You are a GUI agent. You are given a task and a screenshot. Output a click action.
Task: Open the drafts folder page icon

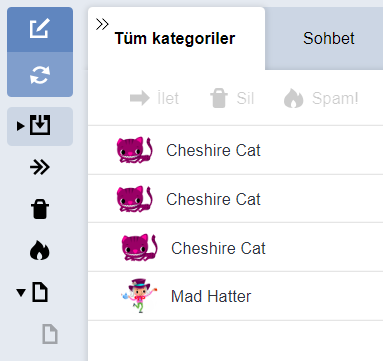click(x=40, y=292)
